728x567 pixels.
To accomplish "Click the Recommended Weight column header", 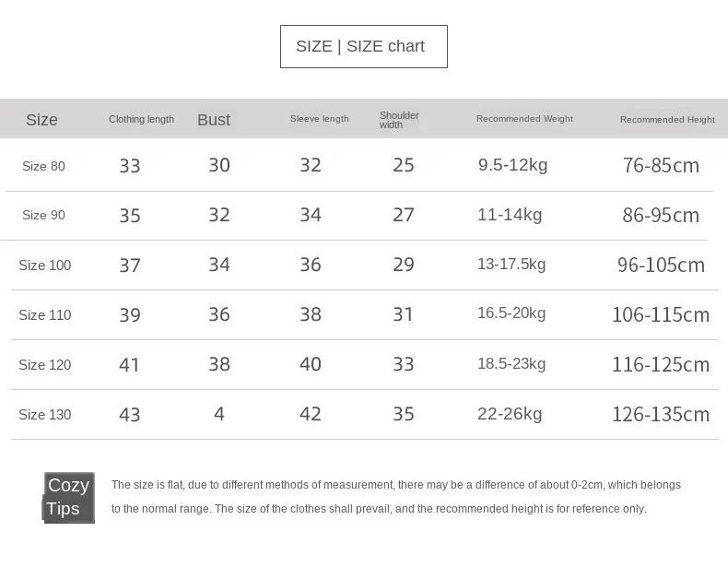I will click(524, 119).
